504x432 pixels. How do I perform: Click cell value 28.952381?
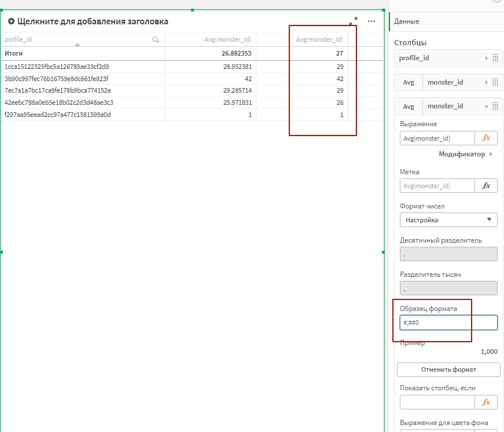[x=237, y=67]
